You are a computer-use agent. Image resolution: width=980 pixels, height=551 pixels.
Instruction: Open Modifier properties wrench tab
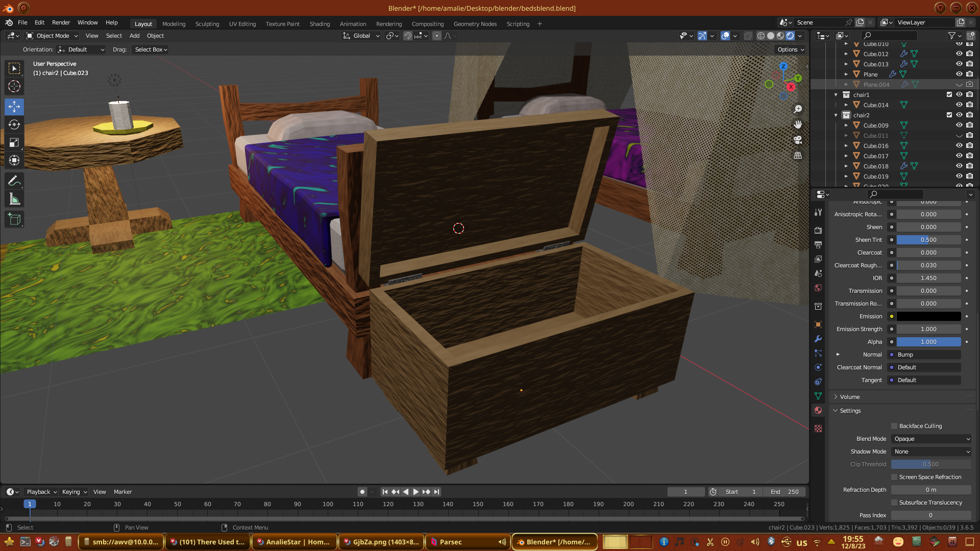(818, 339)
